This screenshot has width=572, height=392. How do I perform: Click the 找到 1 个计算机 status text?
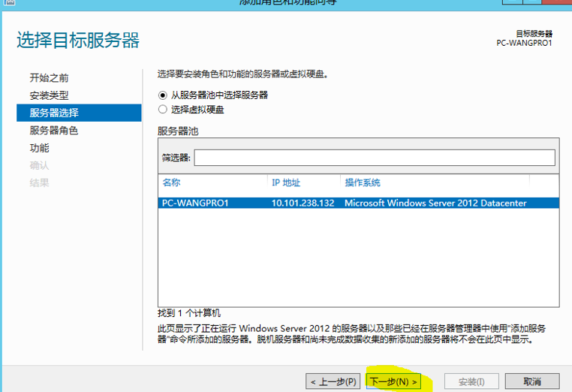click(x=189, y=313)
